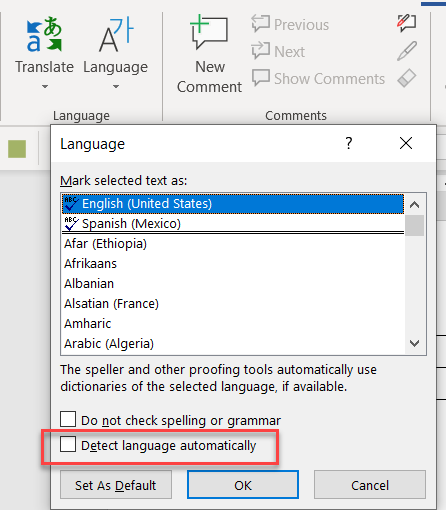This screenshot has height=510, width=446.
Task: Enable Detect language automatically checkbox
Action: coord(68,444)
